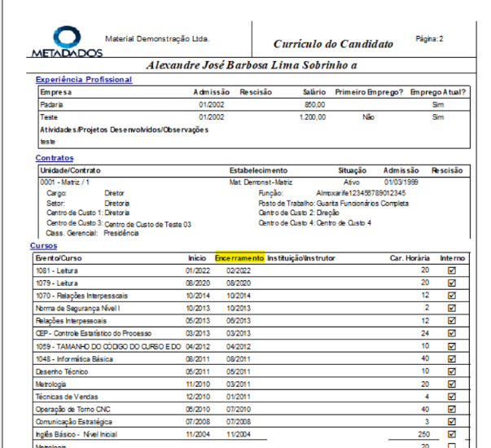The width and height of the screenshot is (491, 448).
Task: Click the Evento/Curso column header
Action: [62, 257]
